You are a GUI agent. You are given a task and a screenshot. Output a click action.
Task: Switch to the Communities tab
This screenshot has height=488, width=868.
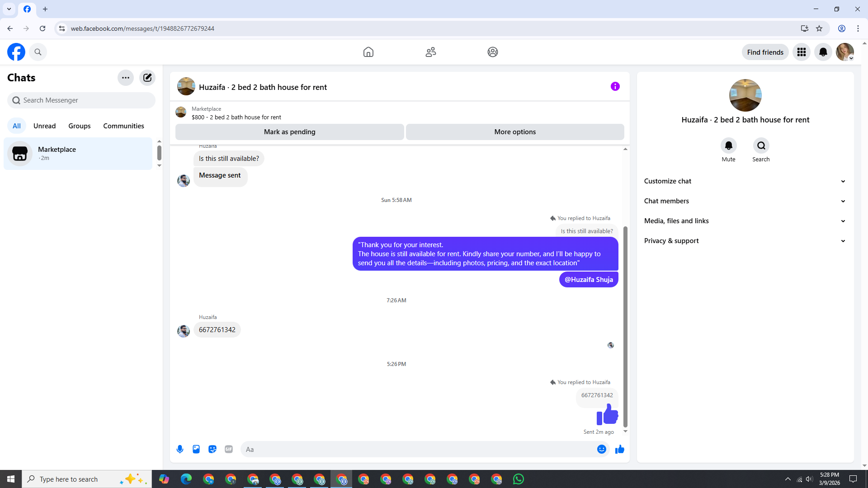[x=123, y=126]
